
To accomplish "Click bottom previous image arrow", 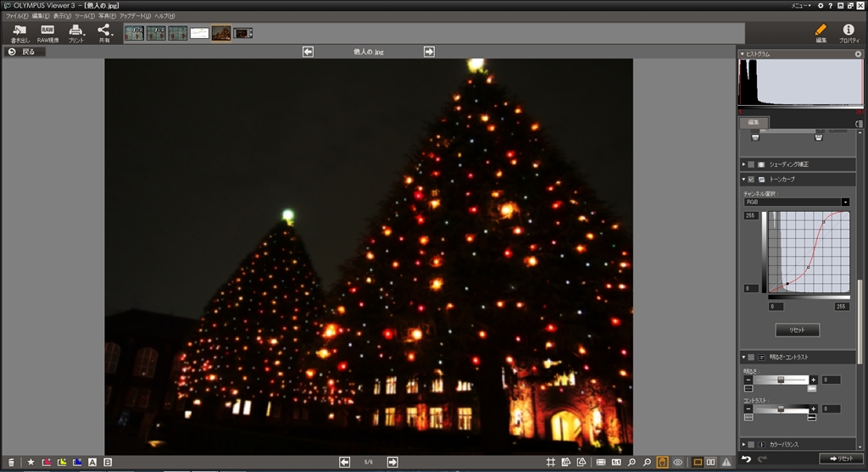I will 344,462.
